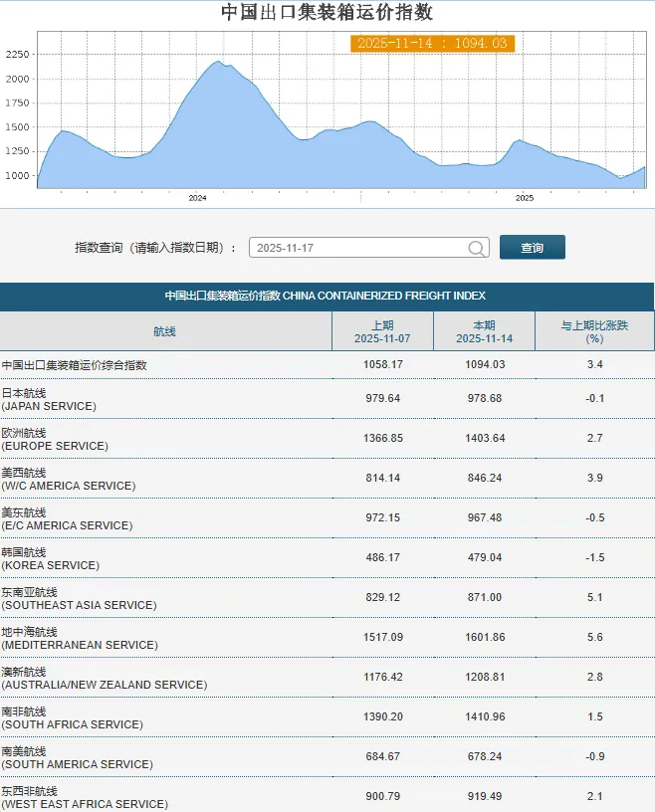Click the China Containerized Freight Index table banner
The height and width of the screenshot is (812, 655).
[327, 297]
